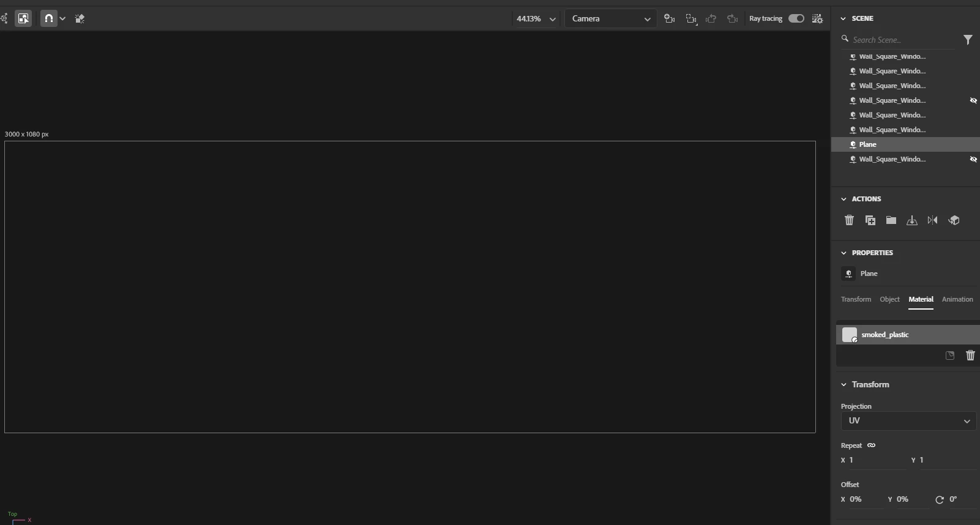
Task: Collapse the Transform section in Material
Action: pyautogui.click(x=843, y=384)
